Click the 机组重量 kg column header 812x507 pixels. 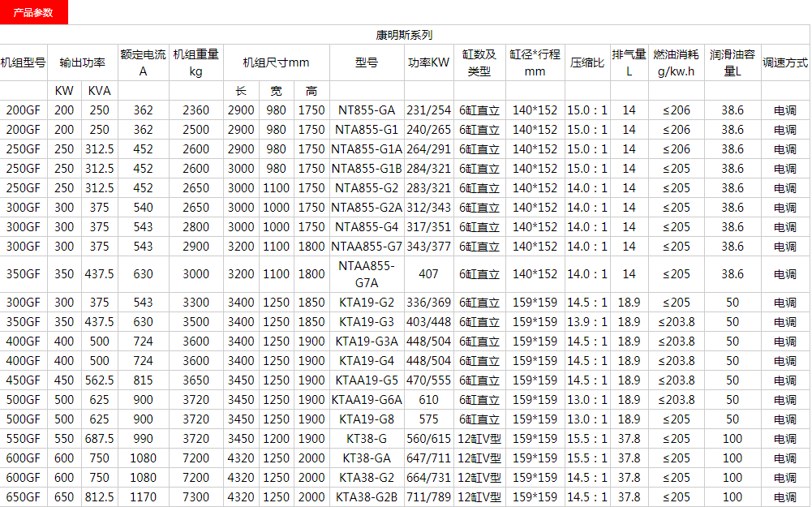tap(195, 62)
